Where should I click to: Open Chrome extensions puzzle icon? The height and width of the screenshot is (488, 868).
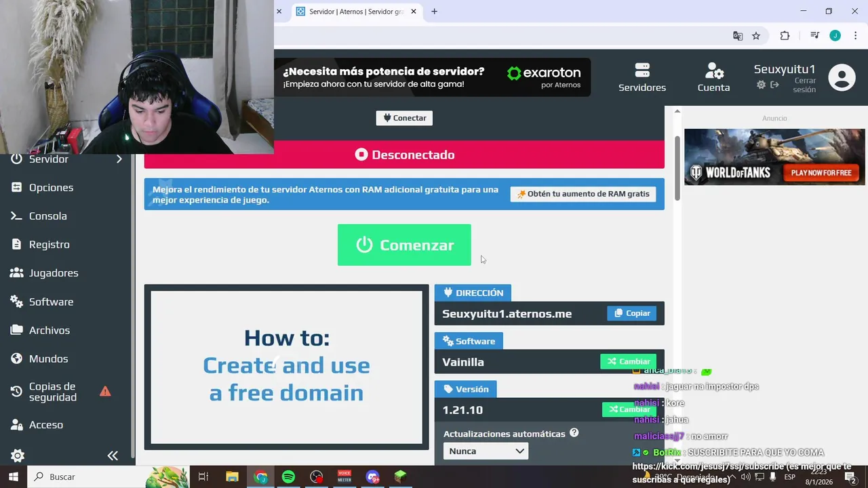tap(785, 36)
